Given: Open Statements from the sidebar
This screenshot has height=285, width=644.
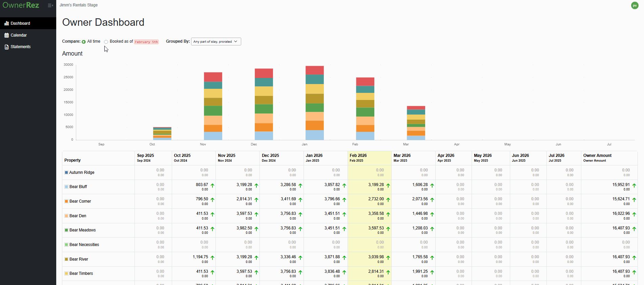Looking at the screenshot, I should [20, 47].
